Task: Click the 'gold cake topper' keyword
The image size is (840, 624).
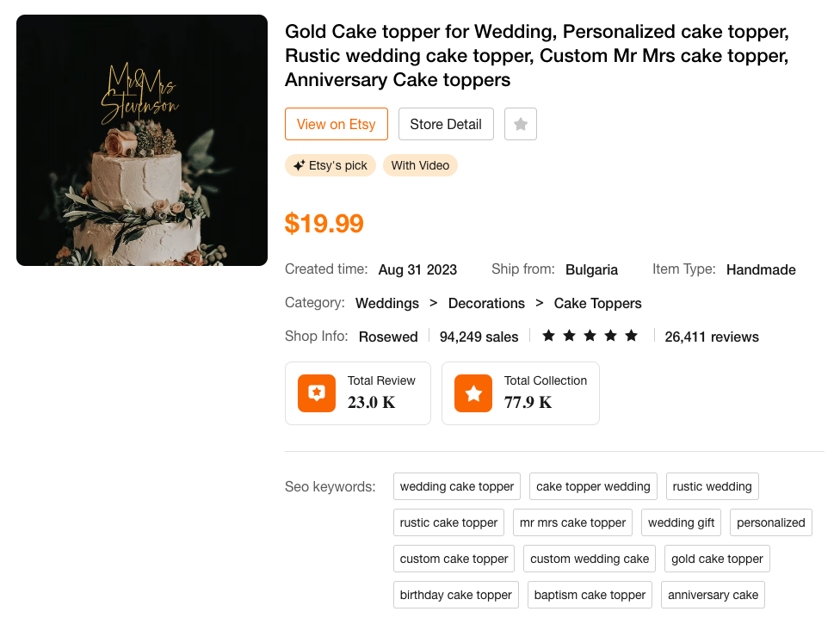Action: (x=717, y=559)
